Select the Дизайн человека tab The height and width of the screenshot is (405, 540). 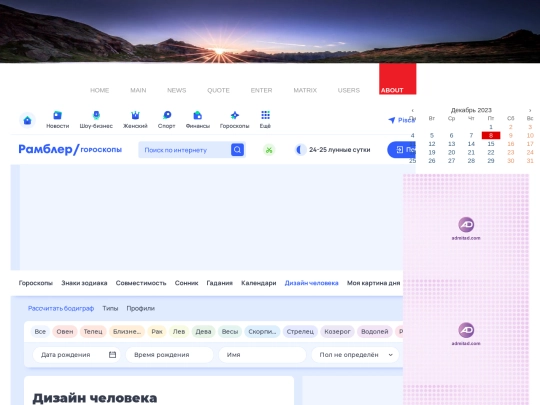(312, 283)
